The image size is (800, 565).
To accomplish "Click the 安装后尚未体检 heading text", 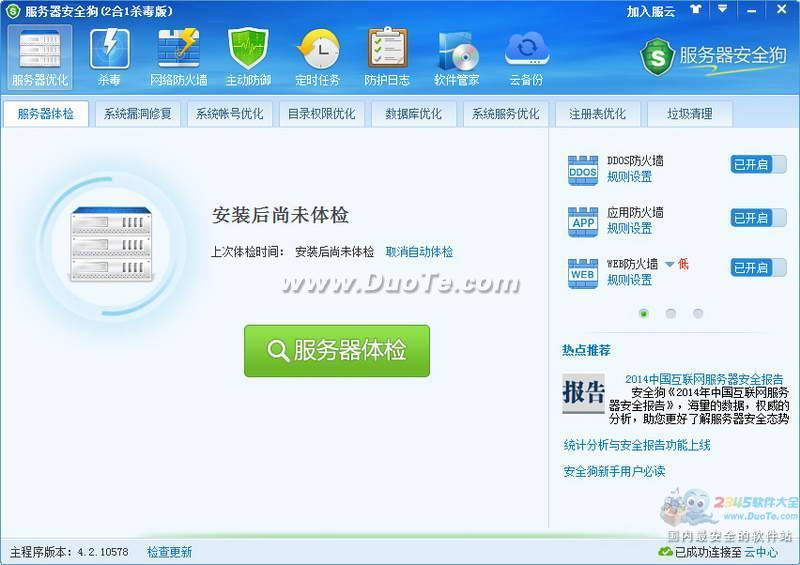I will tap(280, 215).
